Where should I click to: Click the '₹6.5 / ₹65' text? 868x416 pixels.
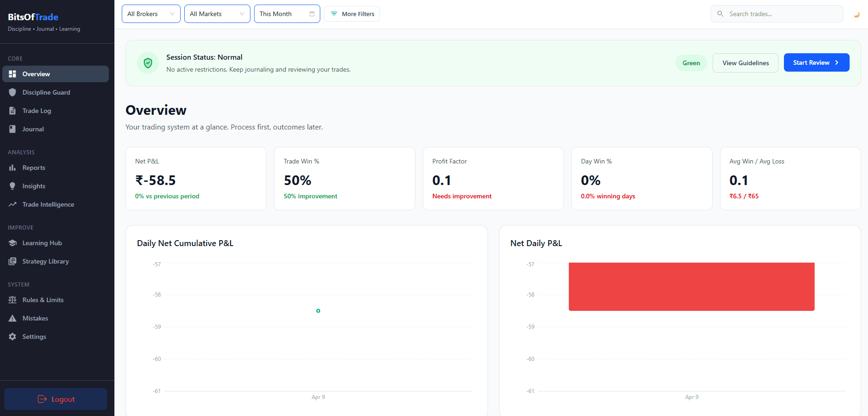744,196
